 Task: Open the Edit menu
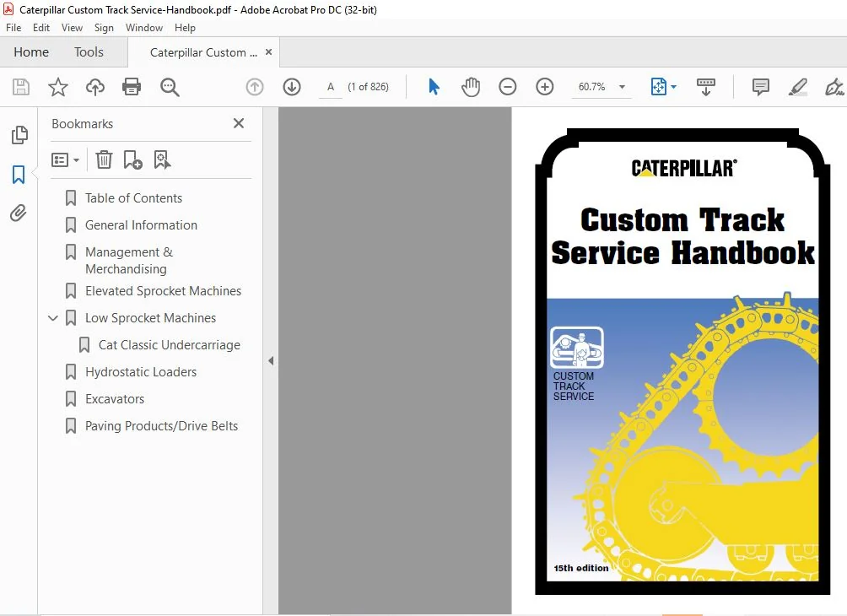(41, 28)
